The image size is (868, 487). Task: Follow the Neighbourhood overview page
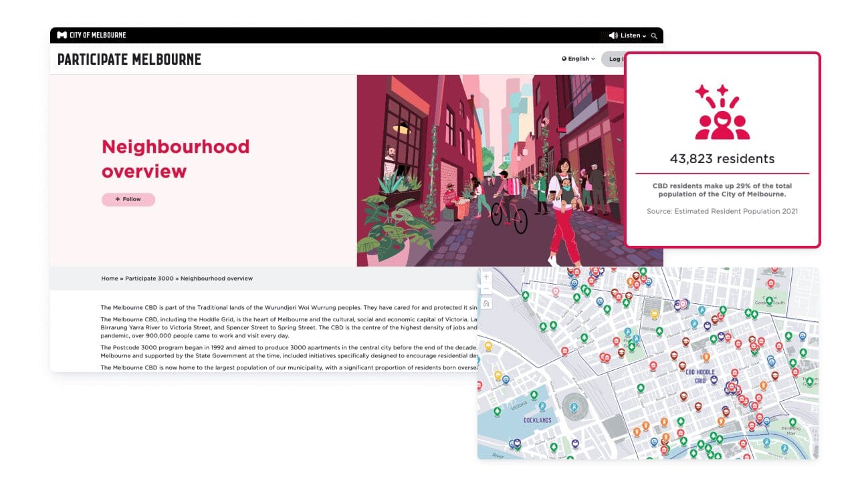click(128, 199)
